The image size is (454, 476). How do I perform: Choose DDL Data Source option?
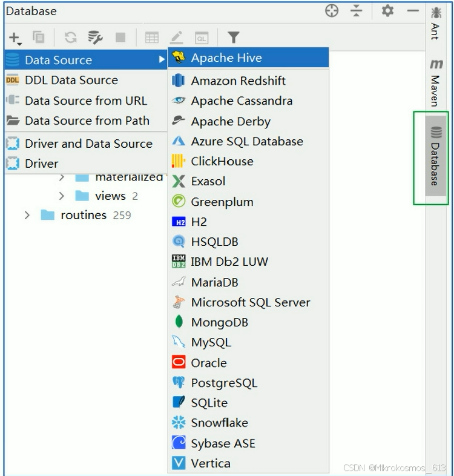pos(85,80)
